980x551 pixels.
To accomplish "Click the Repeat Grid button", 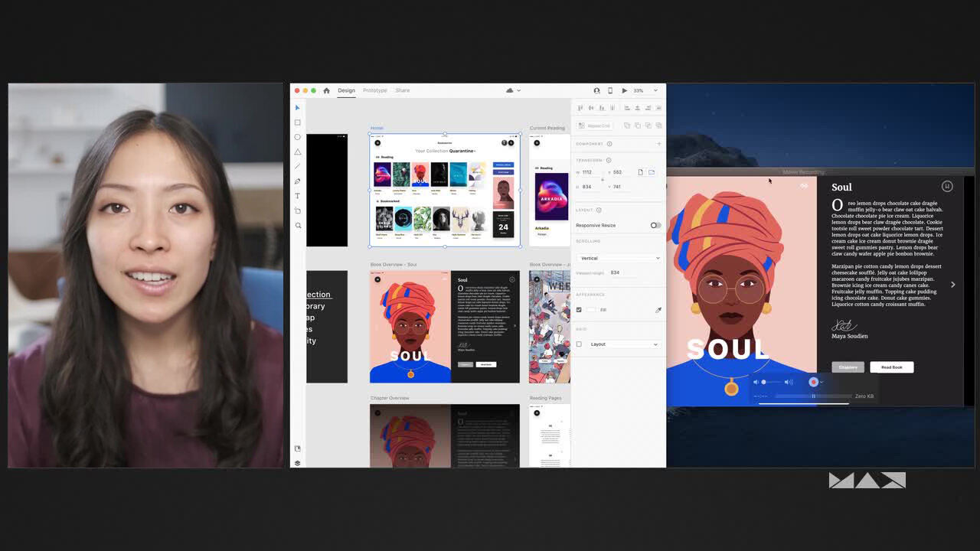I will 596,126.
